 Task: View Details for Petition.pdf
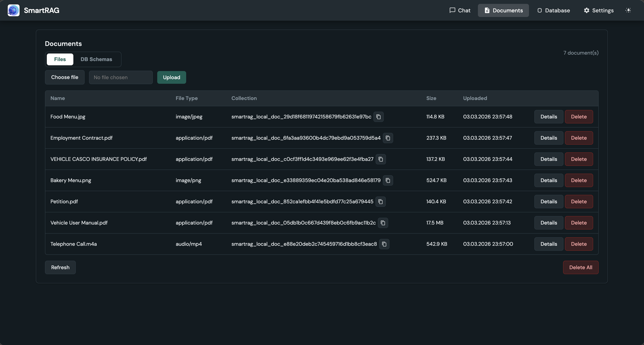click(x=549, y=202)
